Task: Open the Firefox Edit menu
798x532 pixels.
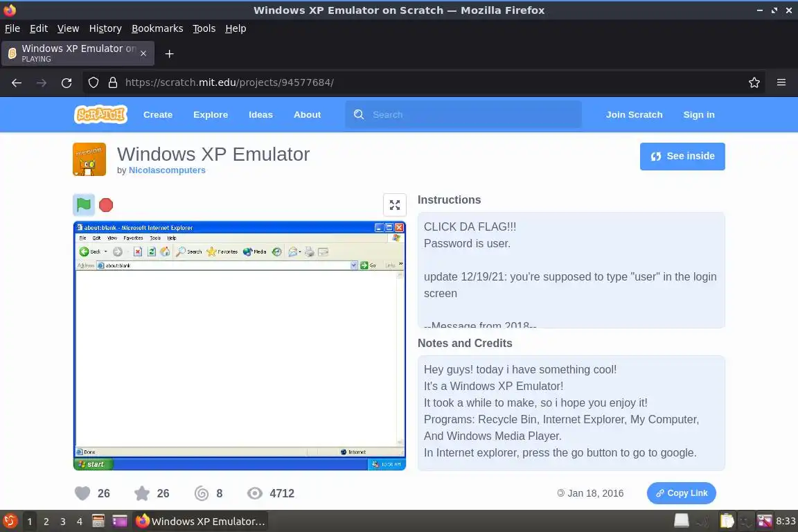Action: tap(39, 28)
